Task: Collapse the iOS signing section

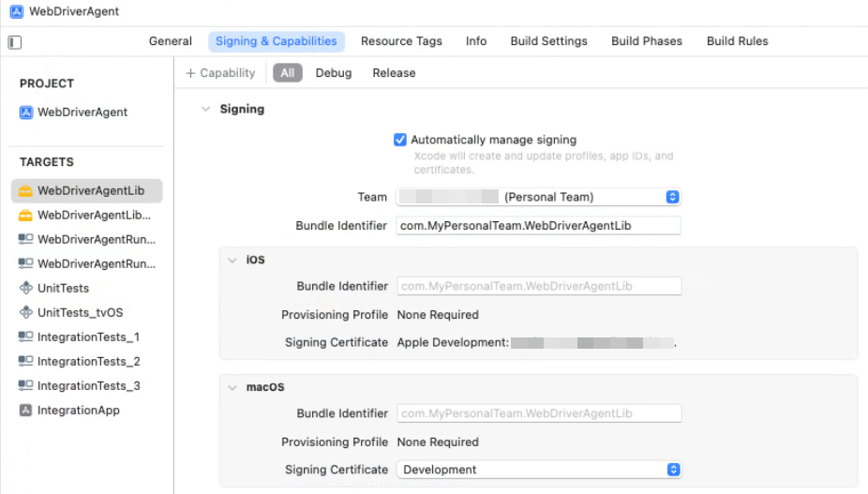Action: 232,260
